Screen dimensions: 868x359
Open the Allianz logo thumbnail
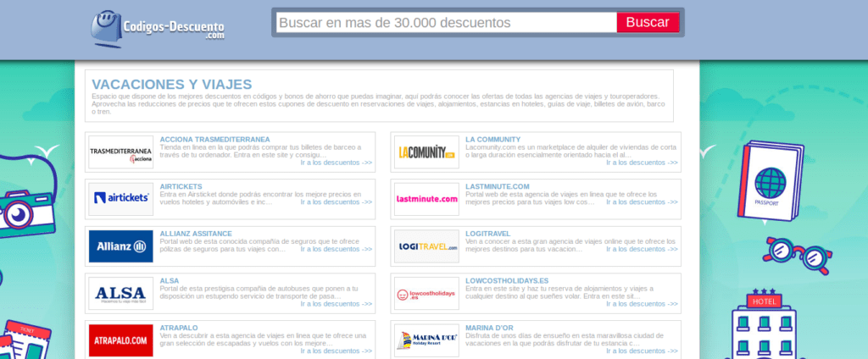pyautogui.click(x=120, y=246)
